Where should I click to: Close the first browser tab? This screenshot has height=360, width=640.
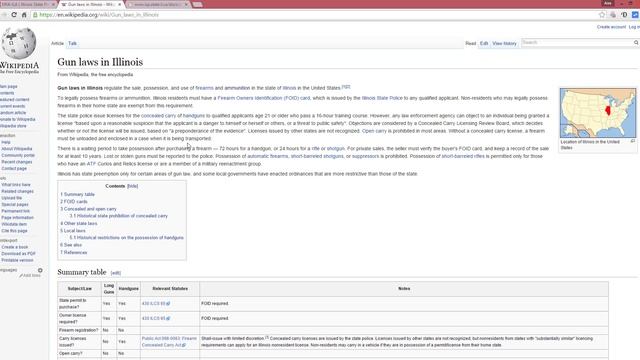tap(53, 4)
